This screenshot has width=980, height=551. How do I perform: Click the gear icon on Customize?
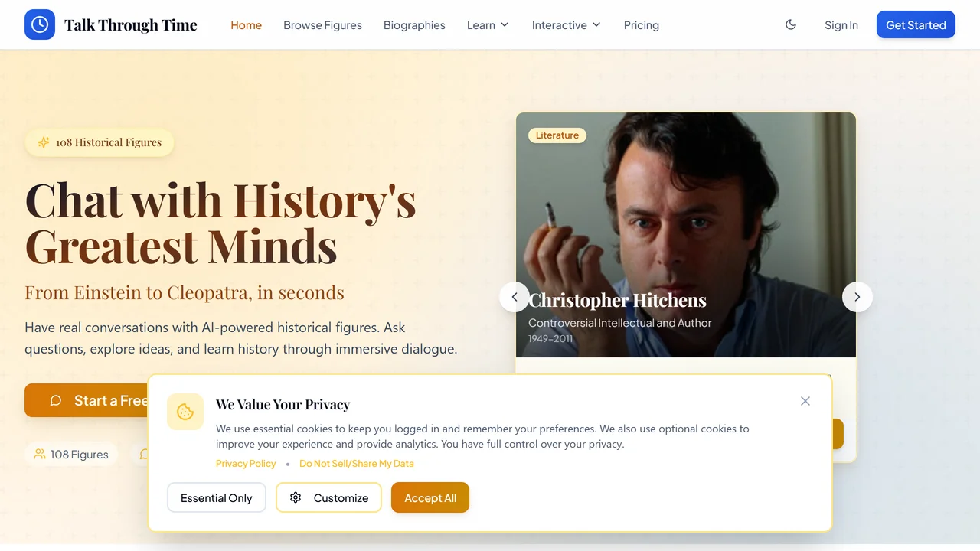(296, 497)
